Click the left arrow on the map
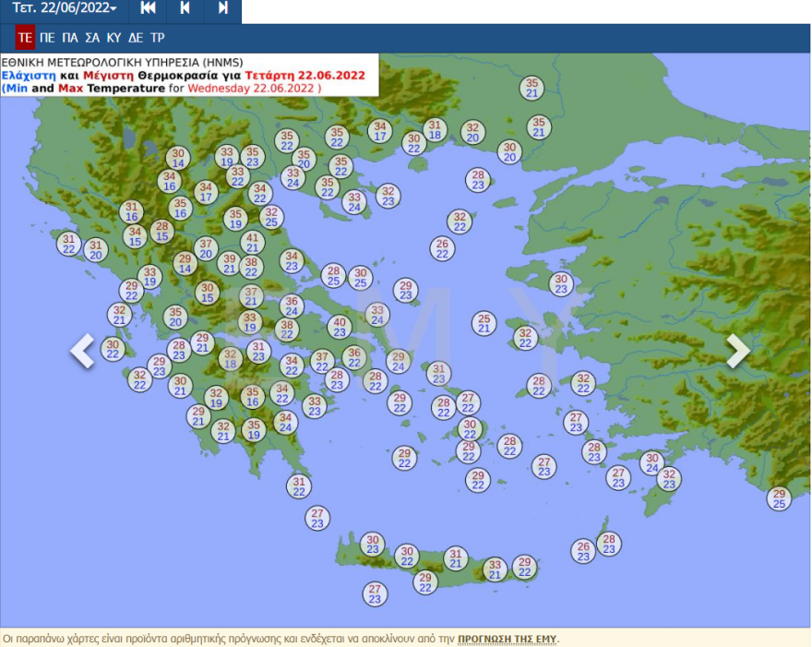 83,350
